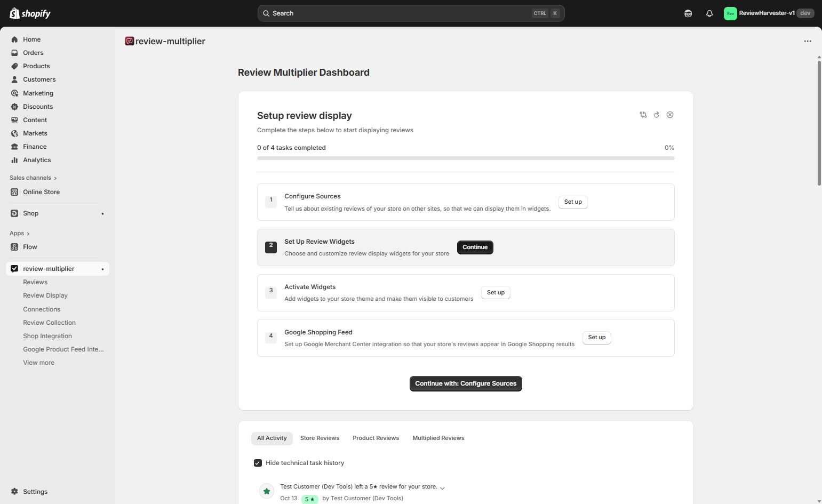Click the Finance bank icon
822x504 pixels.
pos(14,147)
